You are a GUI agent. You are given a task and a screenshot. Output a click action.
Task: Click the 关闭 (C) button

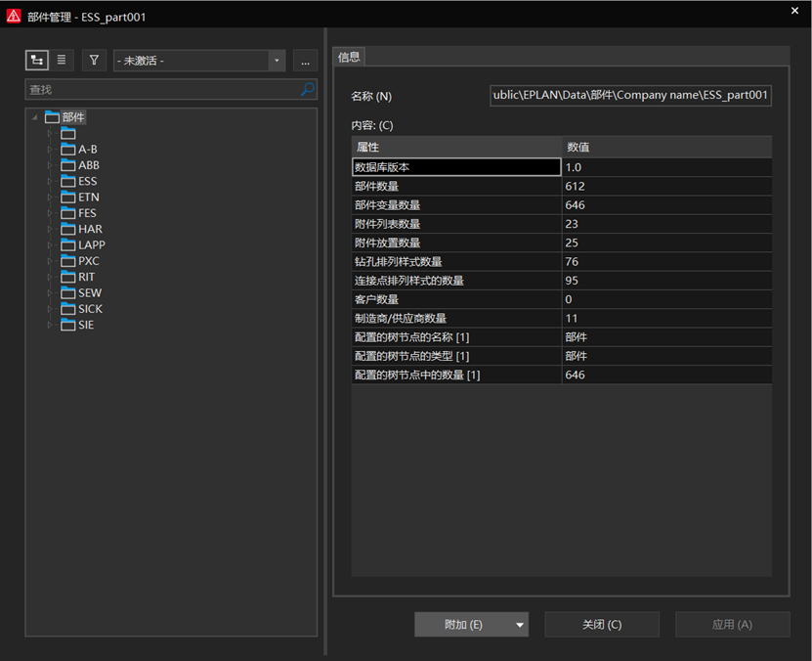(602, 625)
